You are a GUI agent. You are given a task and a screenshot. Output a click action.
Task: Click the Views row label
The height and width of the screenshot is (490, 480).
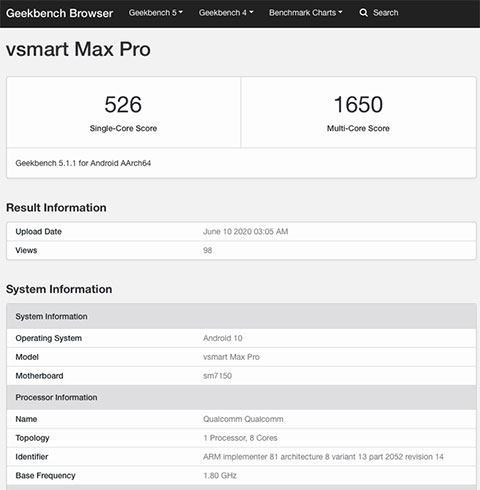[26, 250]
